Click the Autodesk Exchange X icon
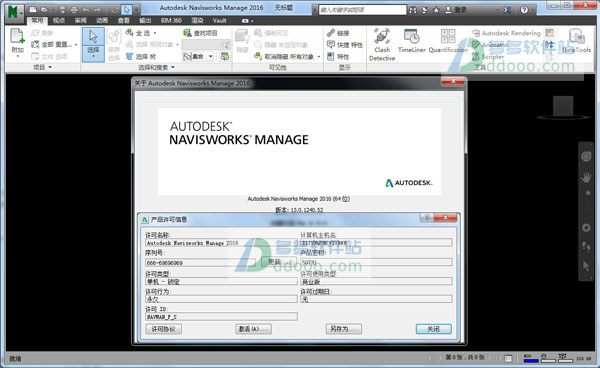Viewport: 600px width, 368px height. 507,10
